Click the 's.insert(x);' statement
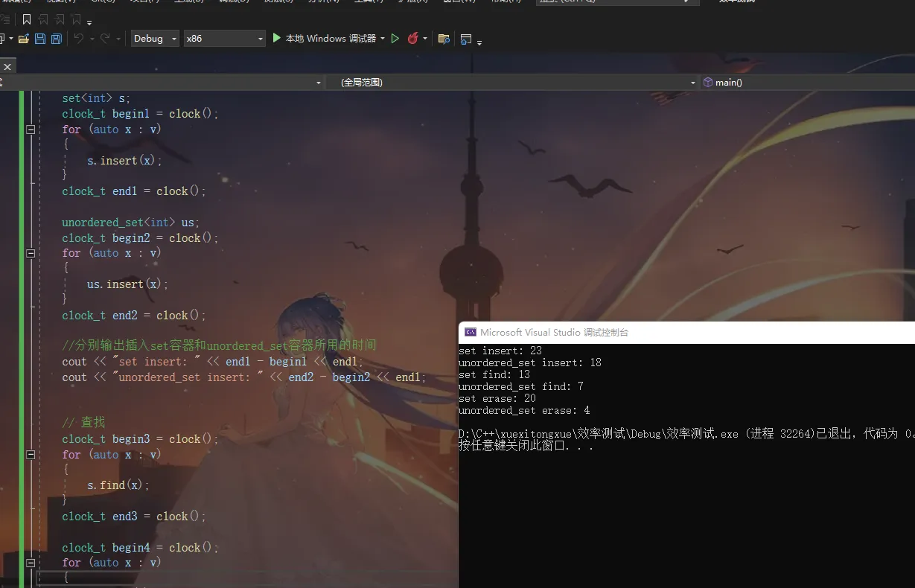 point(125,161)
